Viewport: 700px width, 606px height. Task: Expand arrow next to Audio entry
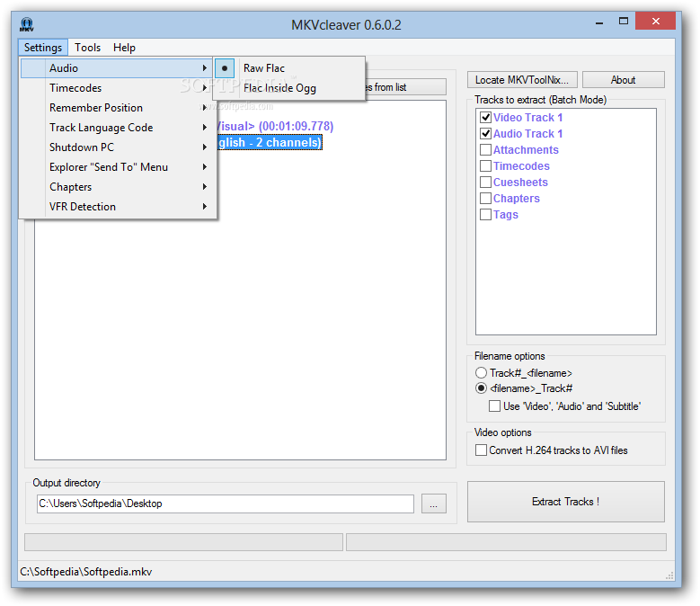point(205,67)
